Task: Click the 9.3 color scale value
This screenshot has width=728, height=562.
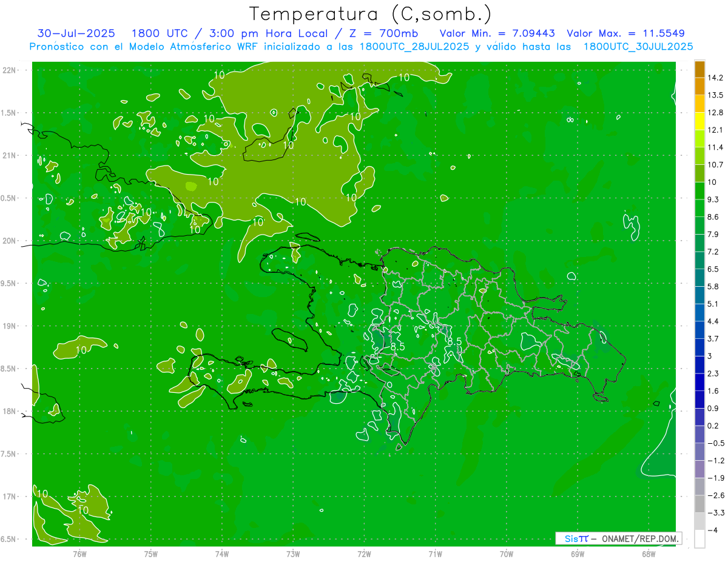Action: pos(713,199)
